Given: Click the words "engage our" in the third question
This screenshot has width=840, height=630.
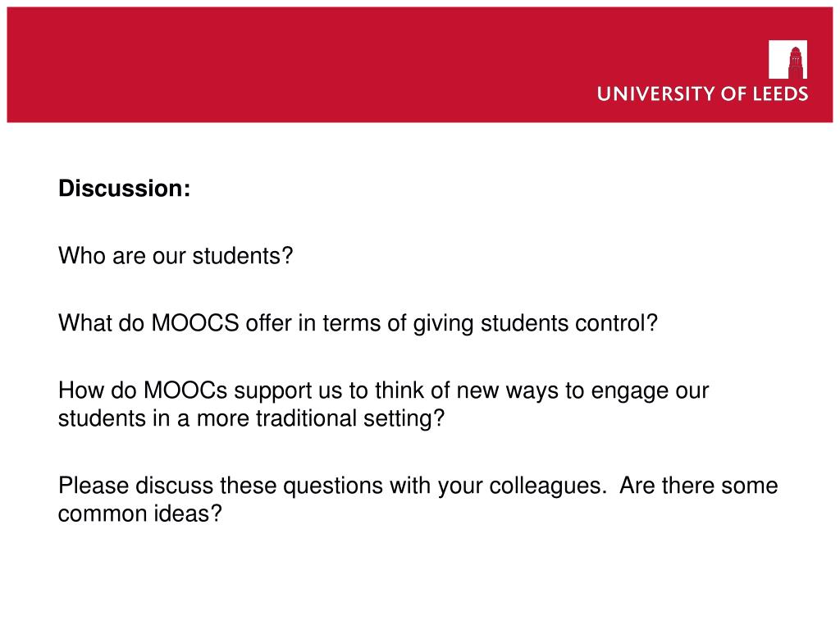Looking at the screenshot, I should click(650, 391).
